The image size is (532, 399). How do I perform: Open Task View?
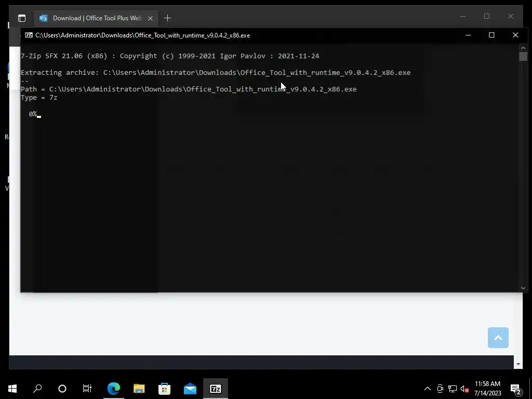coord(87,389)
